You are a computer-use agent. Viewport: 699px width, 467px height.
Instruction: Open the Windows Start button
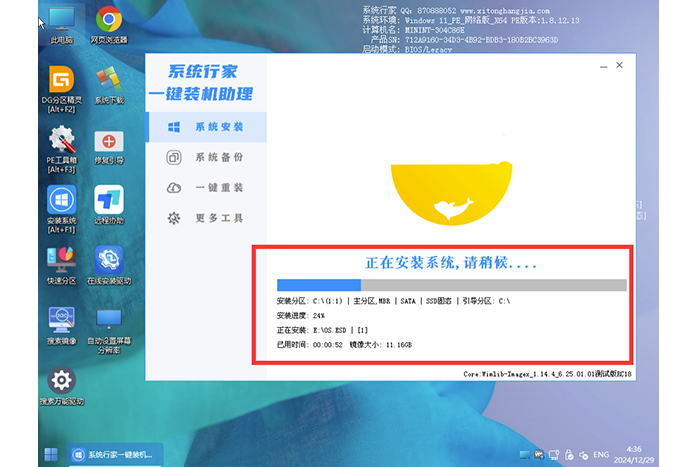(51, 455)
